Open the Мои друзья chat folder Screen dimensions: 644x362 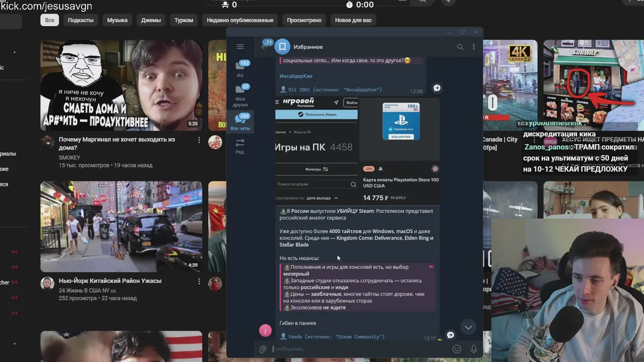coord(240,96)
